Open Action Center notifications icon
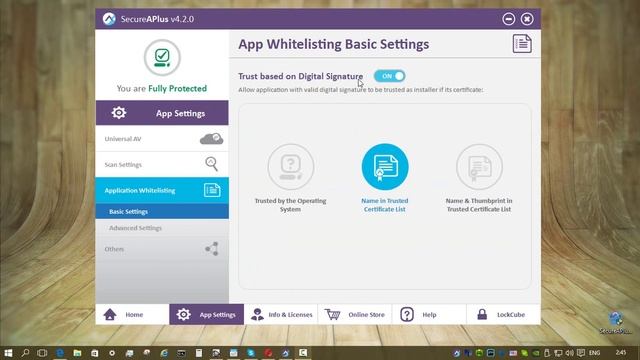This screenshot has height=360, width=640. coord(581,353)
